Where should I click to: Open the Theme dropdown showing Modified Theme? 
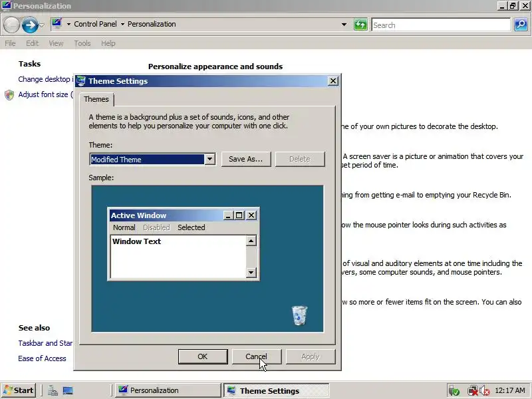point(152,159)
